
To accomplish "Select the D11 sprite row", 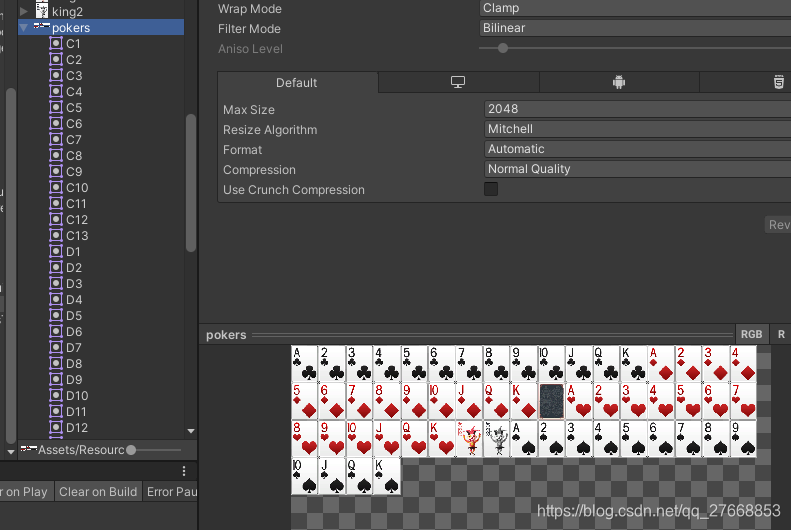I will [101, 411].
